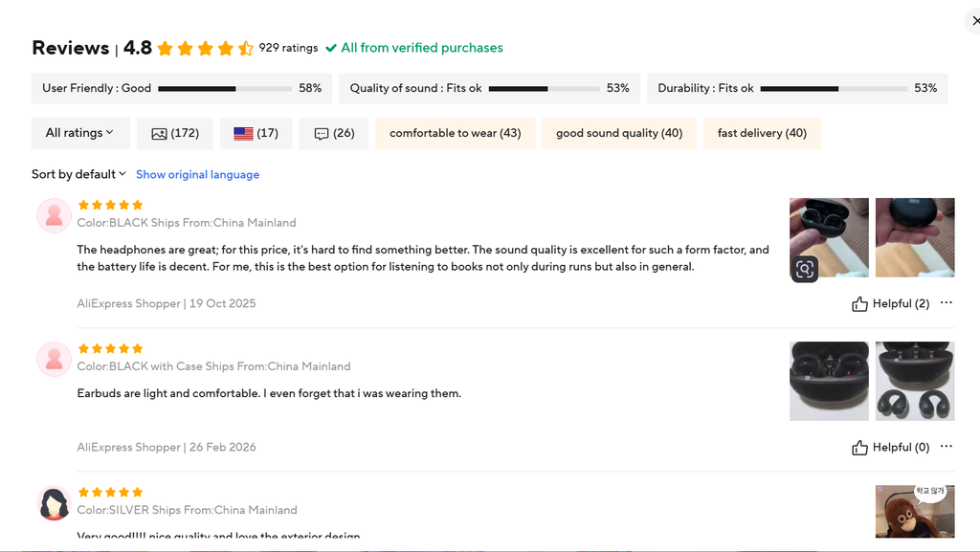Click Show original language link
The height and width of the screenshot is (552, 980).
click(x=197, y=174)
